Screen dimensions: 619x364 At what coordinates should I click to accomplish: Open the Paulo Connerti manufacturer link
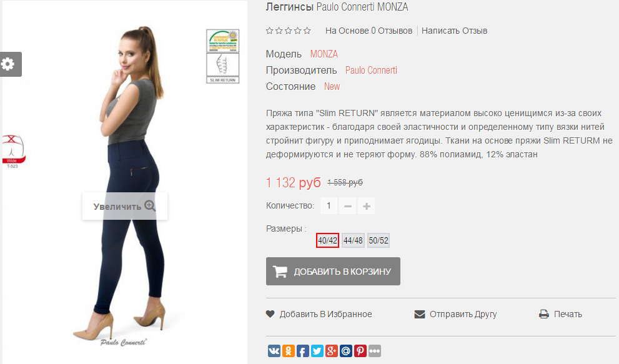[x=371, y=71]
